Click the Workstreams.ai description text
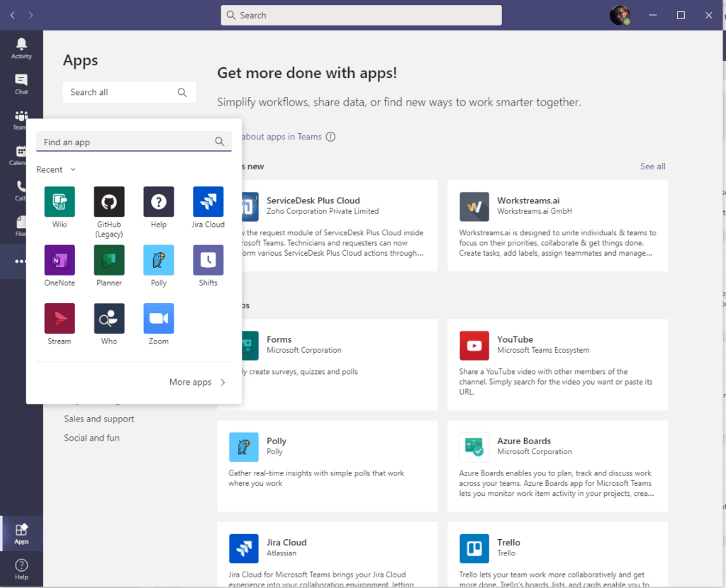This screenshot has width=726, height=588. pyautogui.click(x=557, y=243)
